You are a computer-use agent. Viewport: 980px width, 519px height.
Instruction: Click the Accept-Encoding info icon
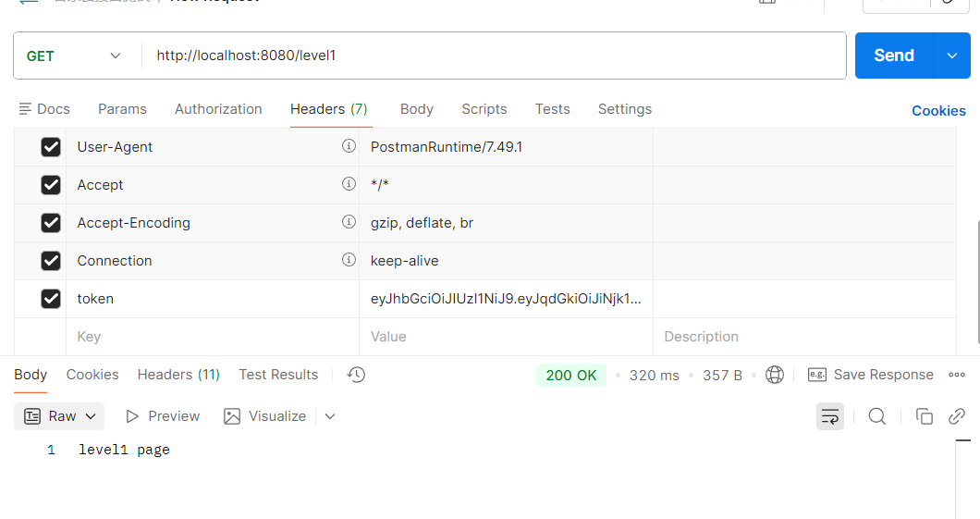(349, 221)
